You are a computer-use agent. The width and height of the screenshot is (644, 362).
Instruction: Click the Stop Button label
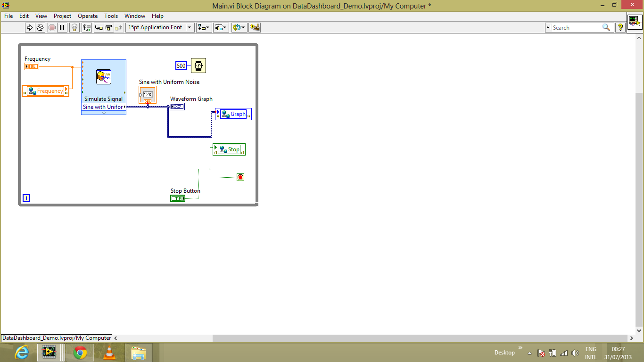[185, 191]
